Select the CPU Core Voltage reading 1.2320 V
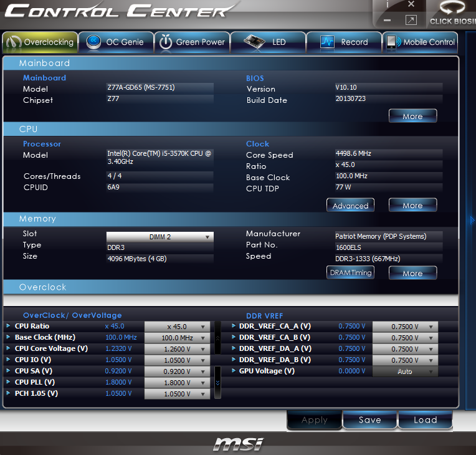This screenshot has width=476, height=455. pos(118,348)
